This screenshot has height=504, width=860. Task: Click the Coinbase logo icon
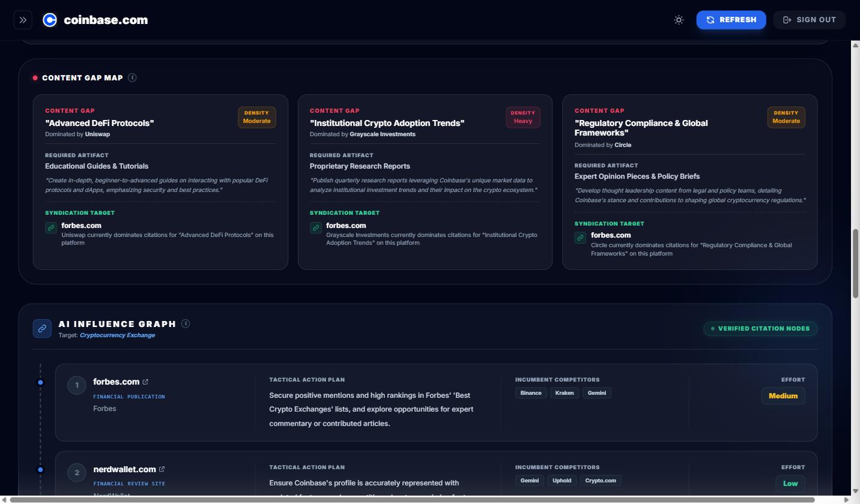[x=50, y=20]
